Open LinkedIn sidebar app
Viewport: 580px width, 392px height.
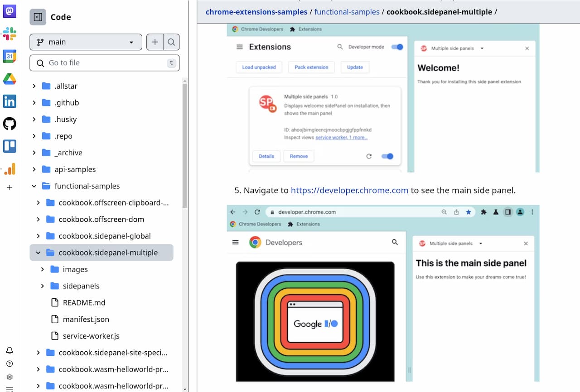[x=10, y=101]
